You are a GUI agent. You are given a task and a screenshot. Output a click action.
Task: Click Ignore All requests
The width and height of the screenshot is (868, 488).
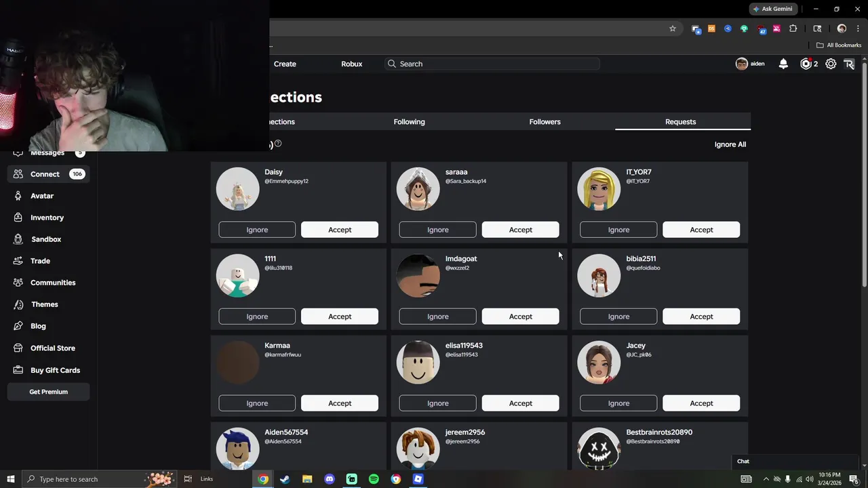730,144
